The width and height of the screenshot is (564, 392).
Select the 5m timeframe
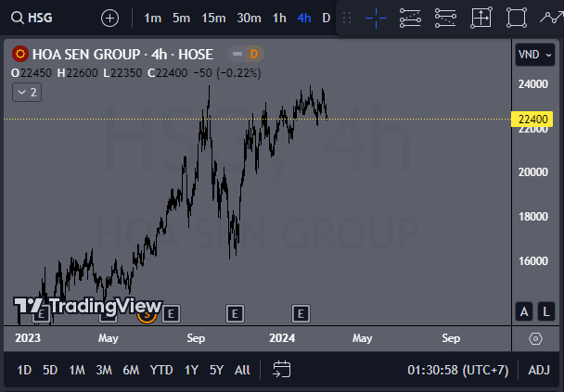tap(181, 18)
